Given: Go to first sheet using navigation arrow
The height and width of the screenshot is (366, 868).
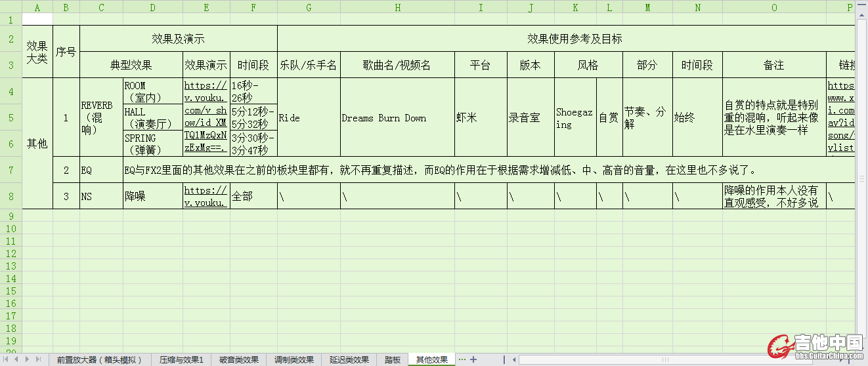Looking at the screenshot, I should [x=7, y=359].
